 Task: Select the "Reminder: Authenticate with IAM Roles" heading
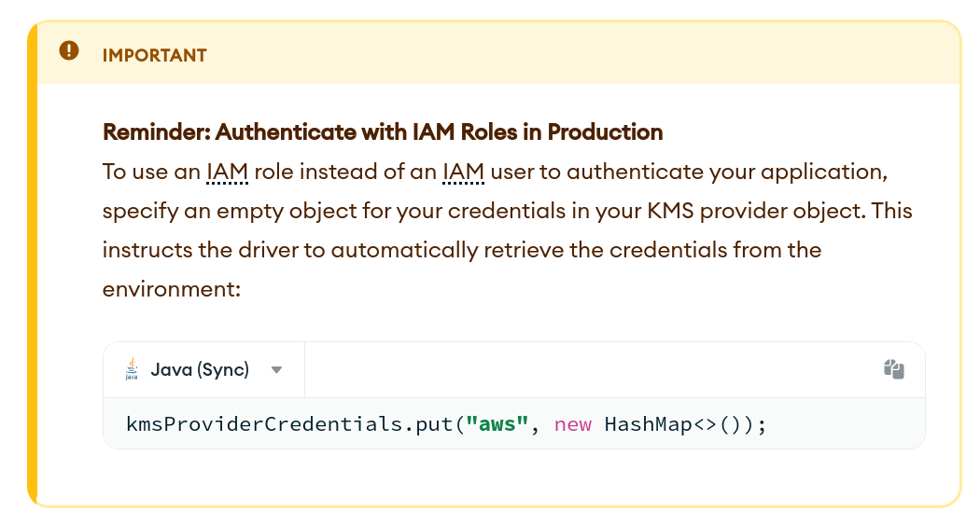[383, 132]
